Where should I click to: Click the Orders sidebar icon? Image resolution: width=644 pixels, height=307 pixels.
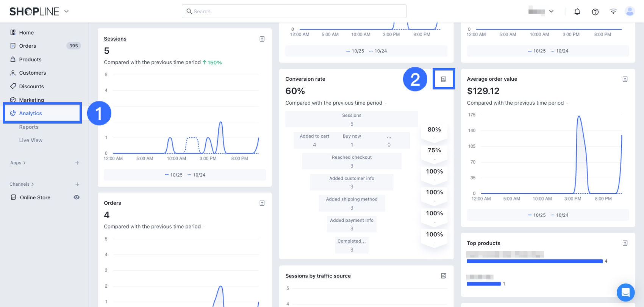[x=13, y=46]
